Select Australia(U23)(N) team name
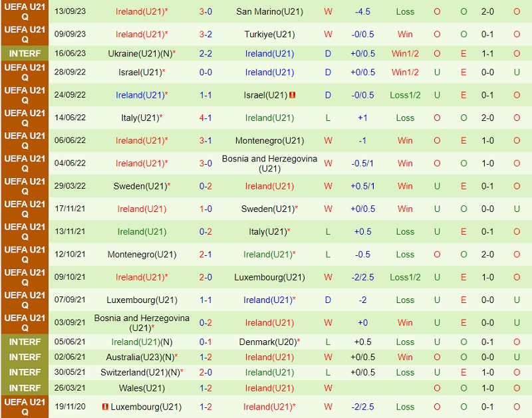This screenshot has width=532, height=418. (x=138, y=357)
